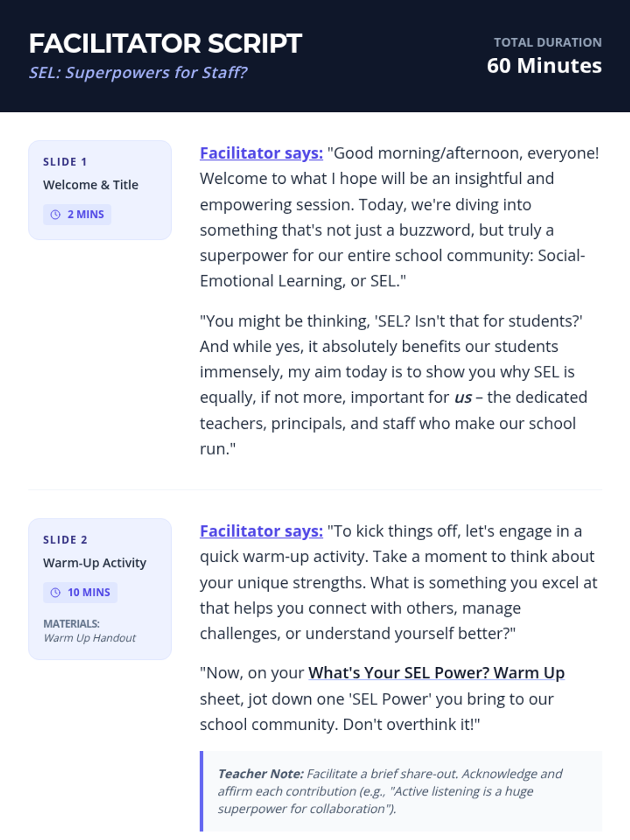Open the What's Your SEL Power? Warm Up link
Screen dimensions: 630x840
(436, 673)
